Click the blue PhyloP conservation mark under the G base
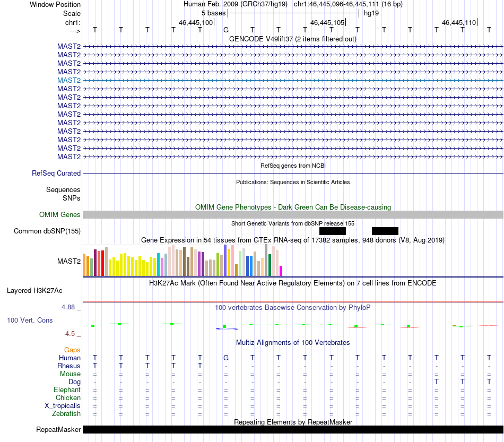Viewport: 504px width, 442px height. (227, 328)
